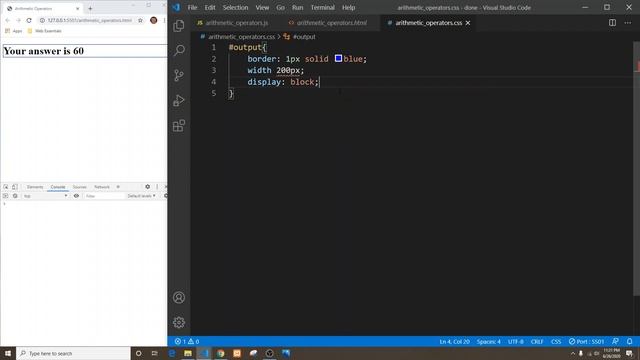Close the arithmetic_operators.css tab
This screenshot has width=640, height=360.
(x=468, y=23)
